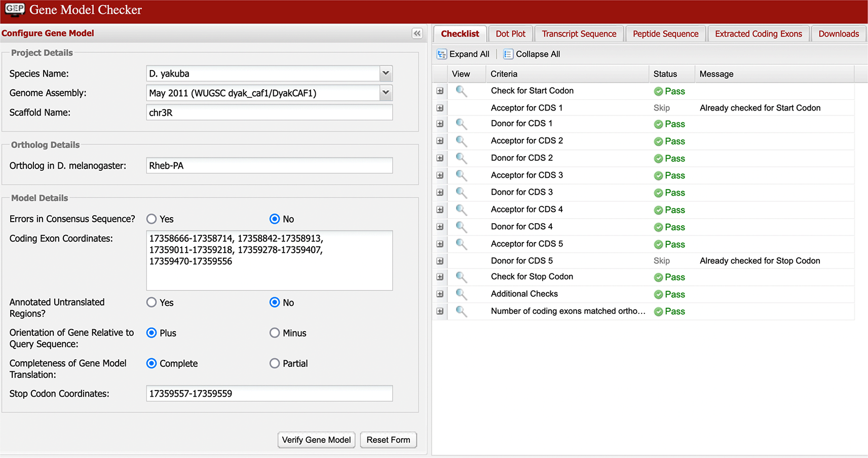View the Additional Checks magnifier icon
Image resolution: width=868 pixels, height=458 pixels.
pos(461,294)
